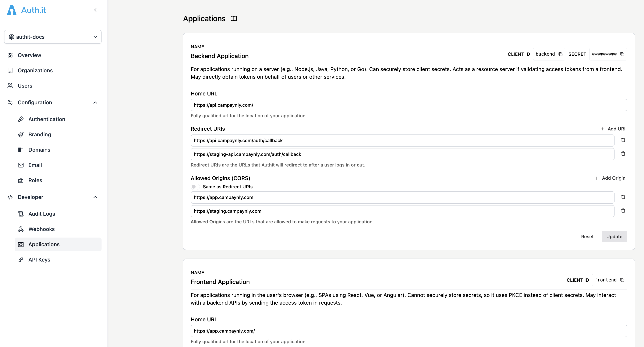Viewport: 644px width, 347px height.
Task: Click the Authentication key icon
Action: (21, 119)
